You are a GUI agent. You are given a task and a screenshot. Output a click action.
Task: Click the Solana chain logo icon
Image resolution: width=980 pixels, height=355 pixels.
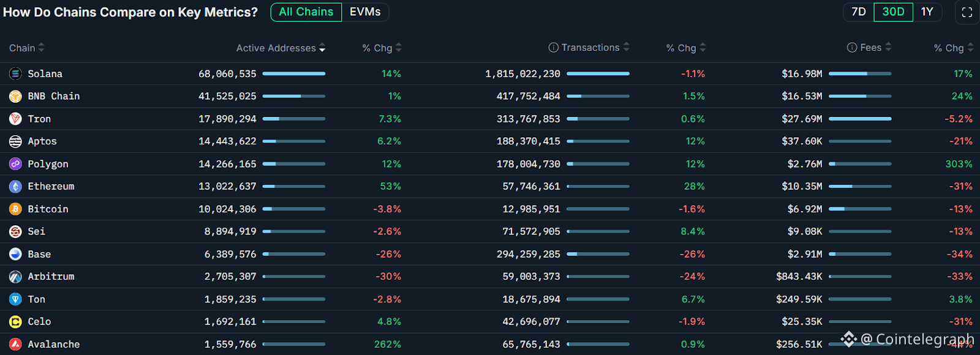15,74
